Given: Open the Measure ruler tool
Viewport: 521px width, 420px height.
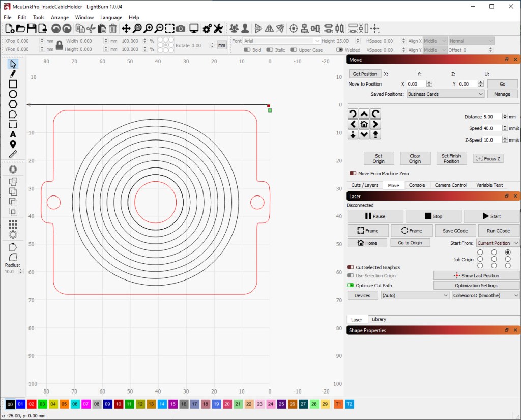Looking at the screenshot, I should [x=13, y=154].
